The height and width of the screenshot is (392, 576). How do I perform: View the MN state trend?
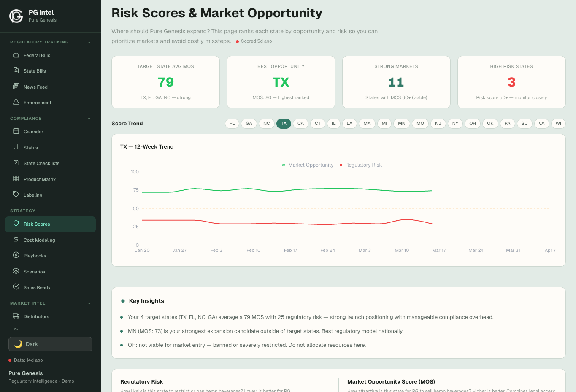tap(401, 123)
